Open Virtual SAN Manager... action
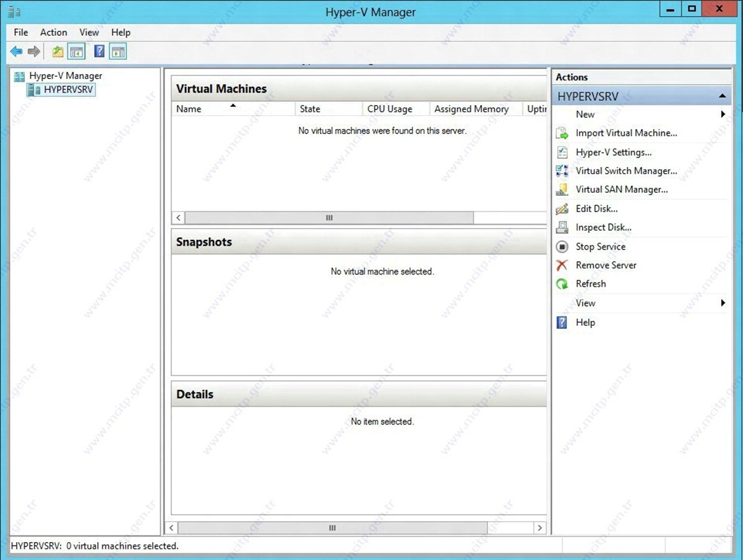This screenshot has width=743, height=560. coord(622,190)
